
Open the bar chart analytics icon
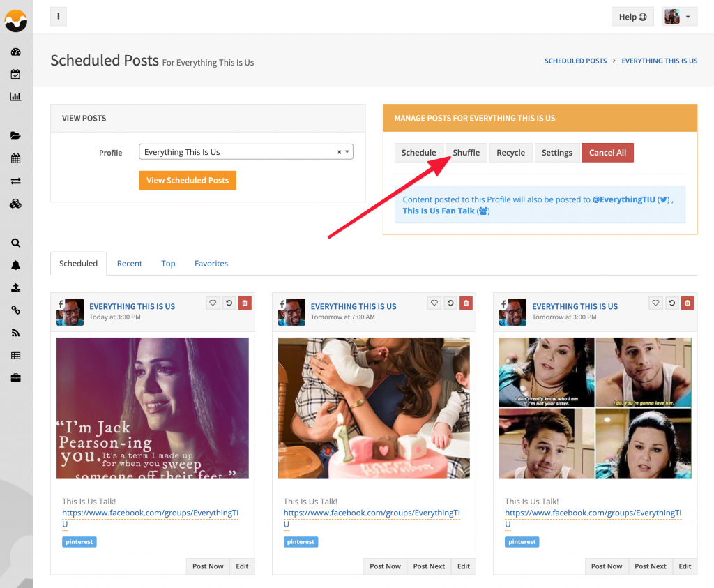point(15,96)
